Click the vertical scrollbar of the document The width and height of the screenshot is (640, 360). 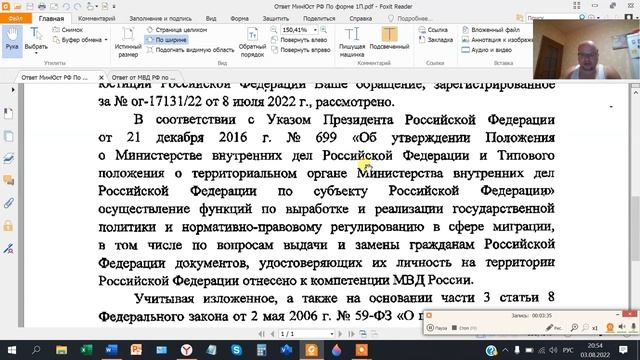point(636,228)
